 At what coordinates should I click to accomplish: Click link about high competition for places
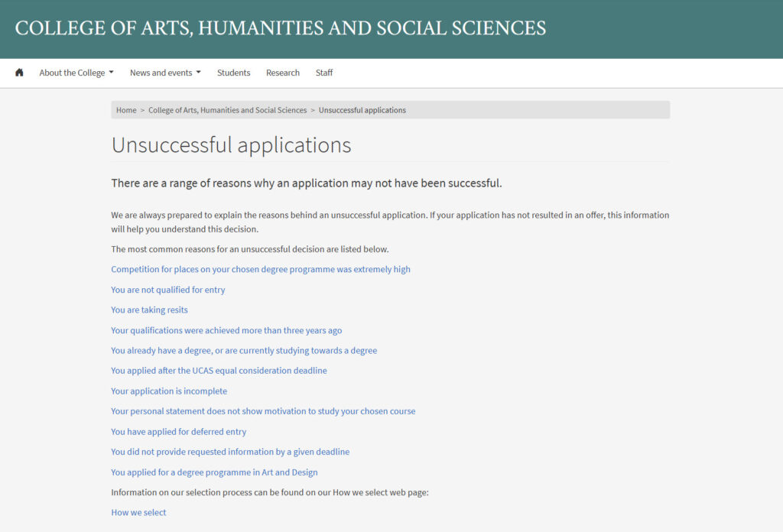(x=260, y=269)
